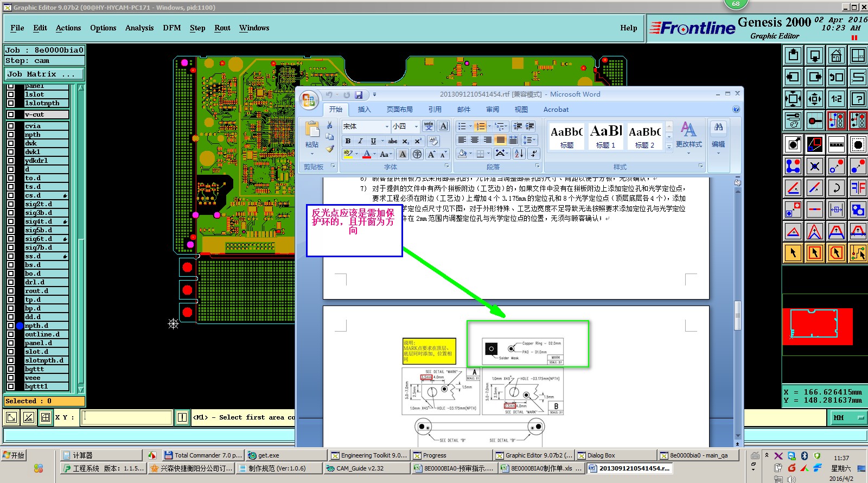868x483 pixels.
Task: Click the Word help question mark icon
Action: (736, 109)
